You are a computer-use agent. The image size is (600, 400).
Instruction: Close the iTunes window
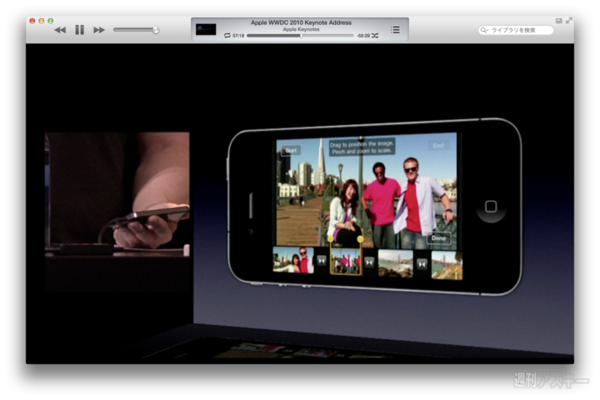[33, 21]
